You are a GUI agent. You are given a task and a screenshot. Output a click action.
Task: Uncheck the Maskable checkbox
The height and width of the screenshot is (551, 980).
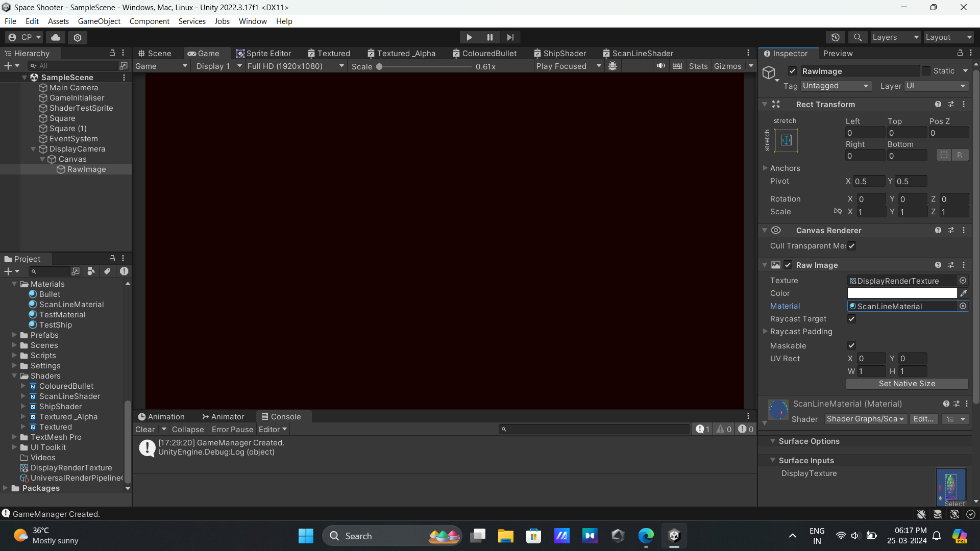click(851, 345)
